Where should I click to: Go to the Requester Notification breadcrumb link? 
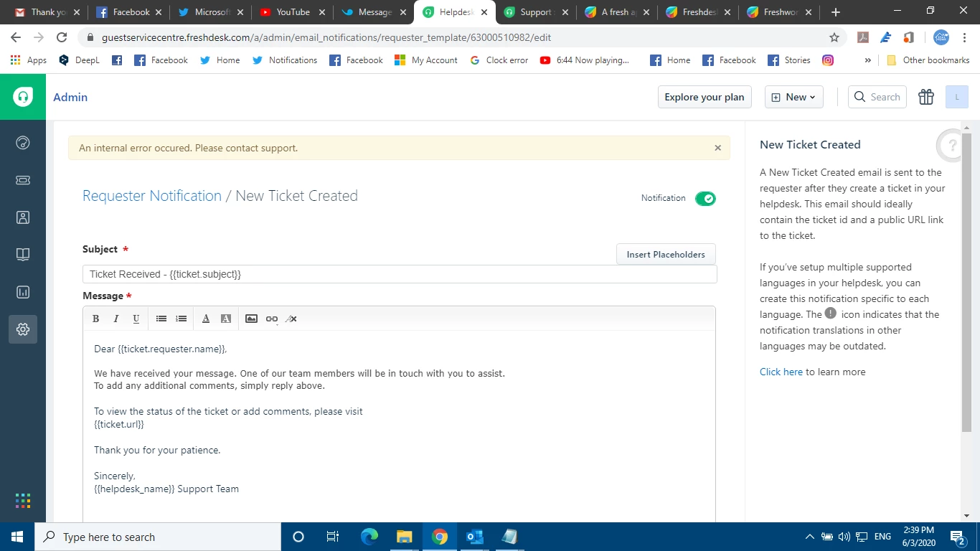[x=152, y=196]
